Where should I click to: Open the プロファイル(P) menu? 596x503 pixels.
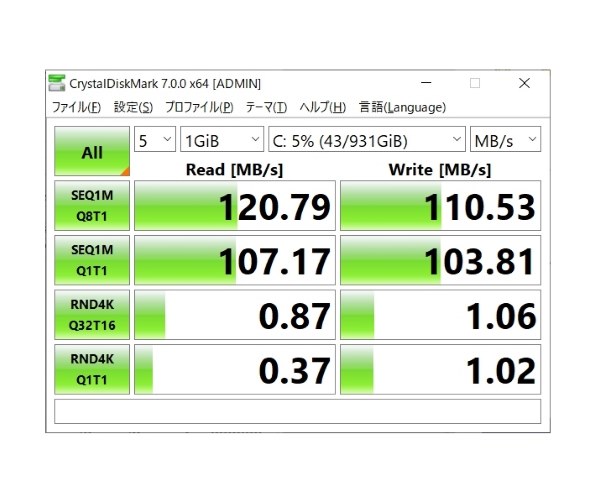(x=199, y=107)
